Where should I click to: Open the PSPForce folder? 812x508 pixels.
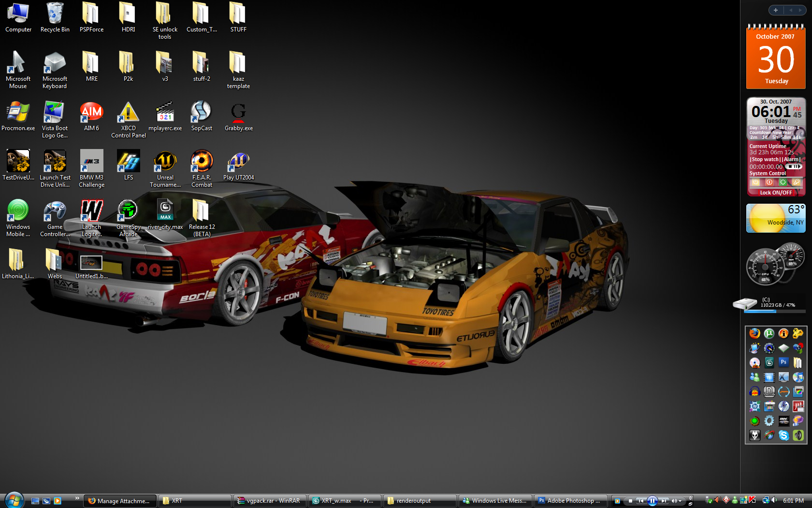[91, 17]
